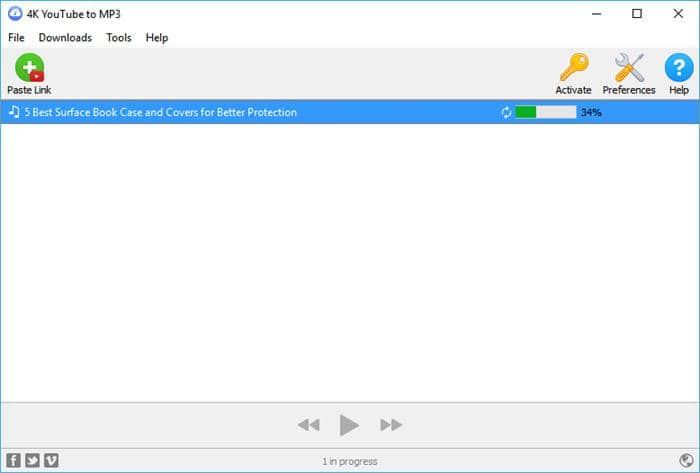Open the Help menu in menu bar
The image size is (700, 473).
click(157, 37)
